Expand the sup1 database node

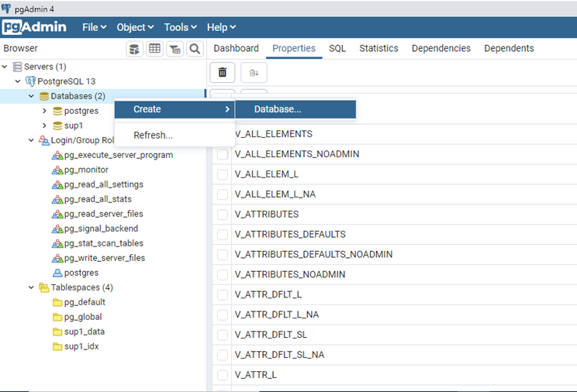[x=45, y=126]
